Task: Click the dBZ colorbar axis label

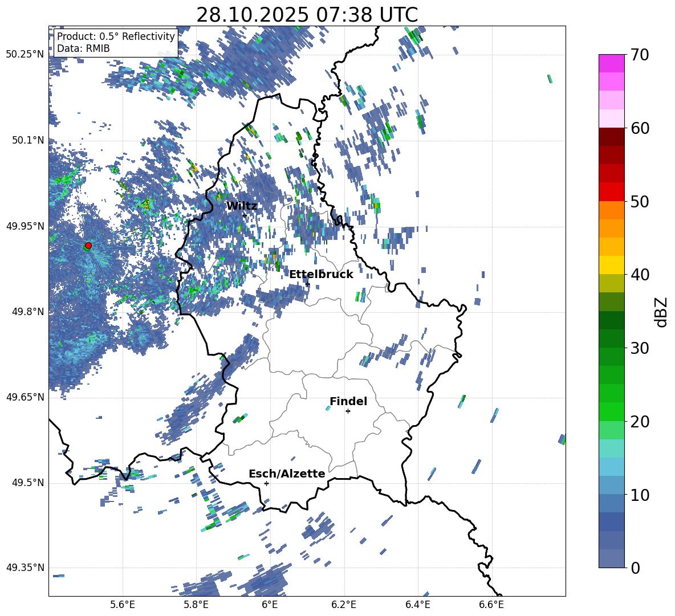Action: point(662,312)
